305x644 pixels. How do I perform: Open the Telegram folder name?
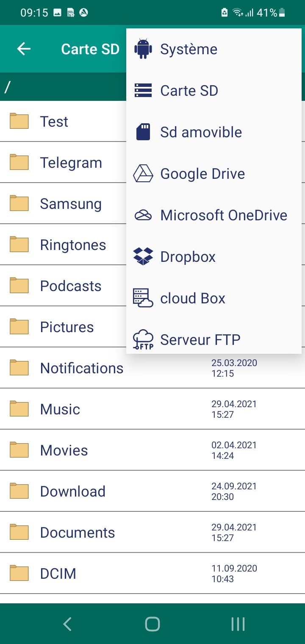(71, 163)
